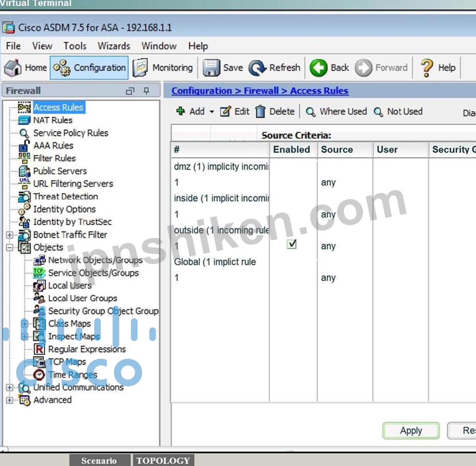476x466 pixels.
Task: Select Local User Groups tree item
Action: [x=83, y=298]
